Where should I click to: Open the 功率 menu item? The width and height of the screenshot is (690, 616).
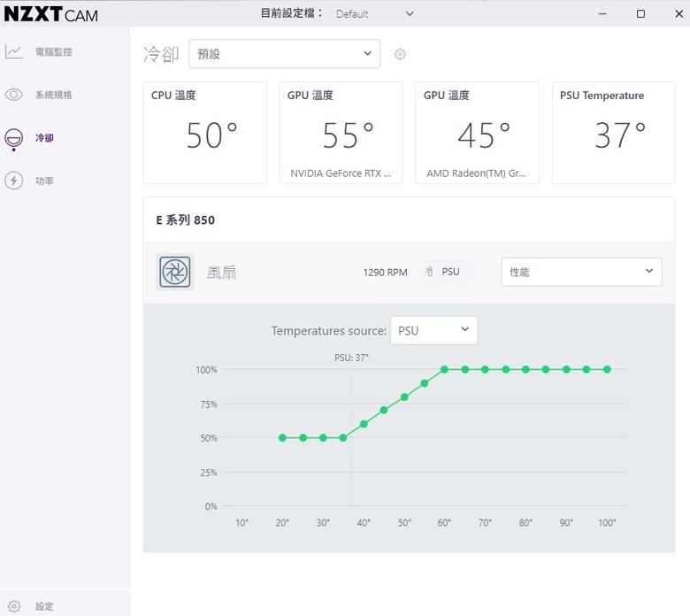44,181
